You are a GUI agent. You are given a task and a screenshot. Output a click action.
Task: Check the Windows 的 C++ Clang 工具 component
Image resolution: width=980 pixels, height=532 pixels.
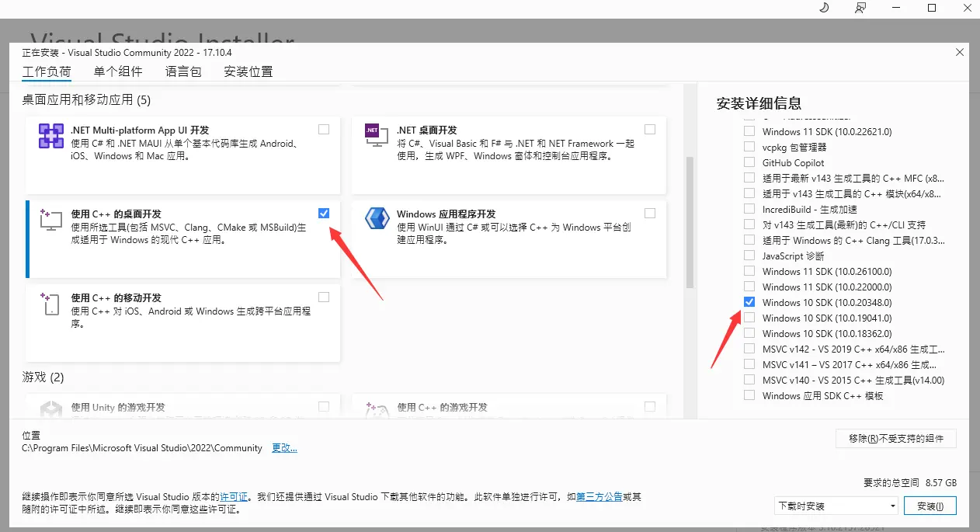[749, 240]
